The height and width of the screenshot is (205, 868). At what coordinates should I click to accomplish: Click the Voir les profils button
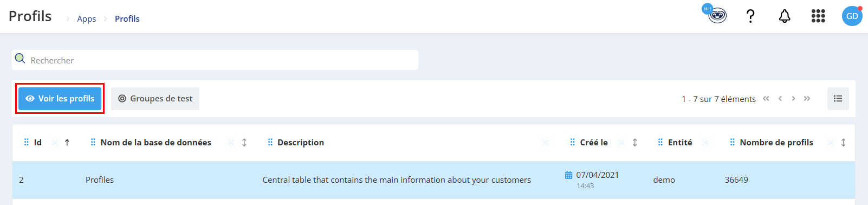60,99
